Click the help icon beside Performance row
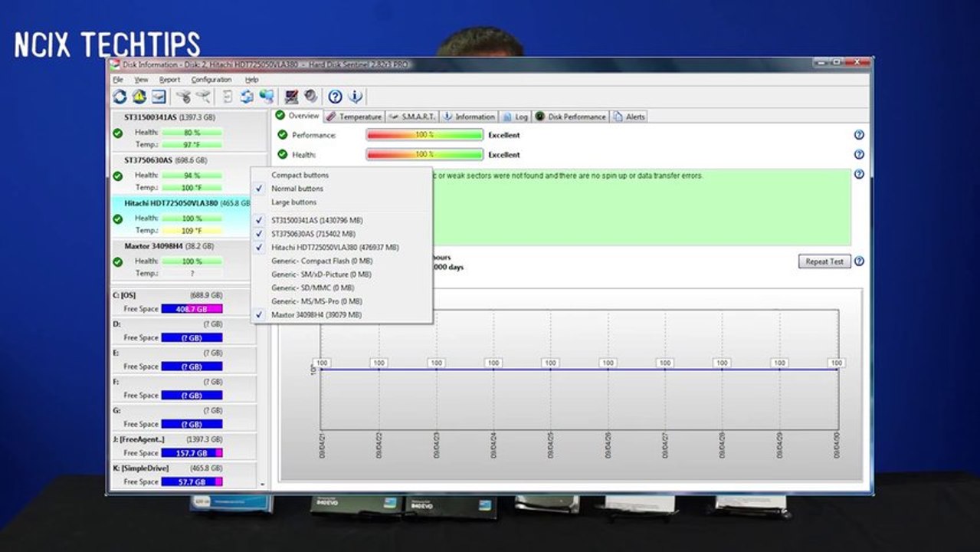This screenshot has width=980, height=552. [x=859, y=135]
